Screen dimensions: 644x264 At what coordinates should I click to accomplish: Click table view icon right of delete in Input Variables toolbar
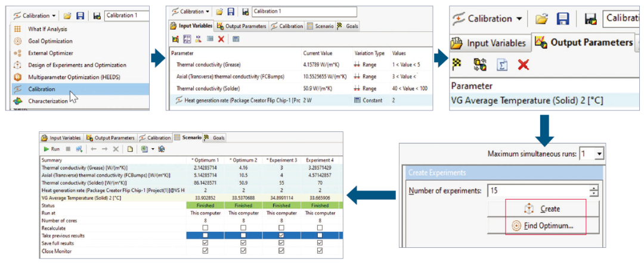[x=236, y=39]
